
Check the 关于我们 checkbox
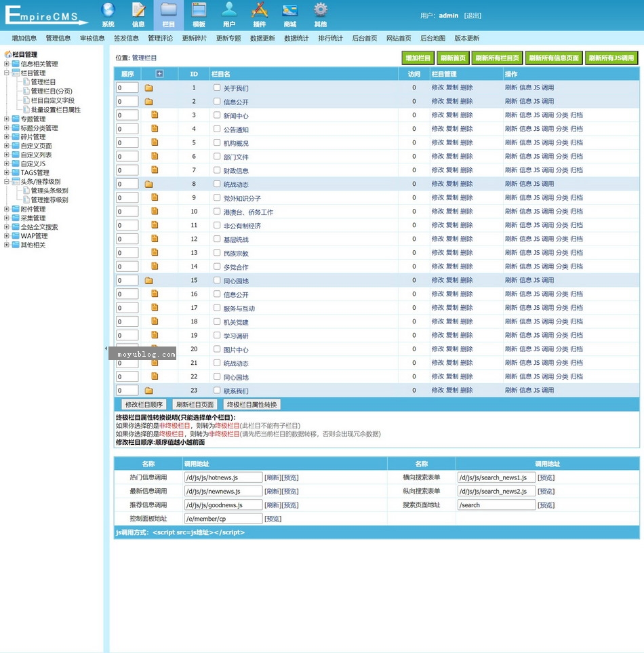coord(217,87)
